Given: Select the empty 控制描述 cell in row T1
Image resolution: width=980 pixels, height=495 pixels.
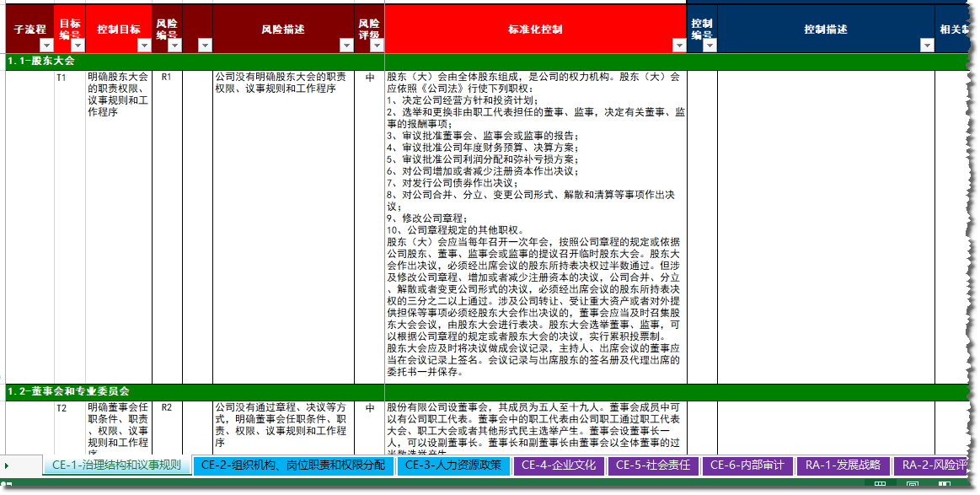Looking at the screenshot, I should pos(827,227).
